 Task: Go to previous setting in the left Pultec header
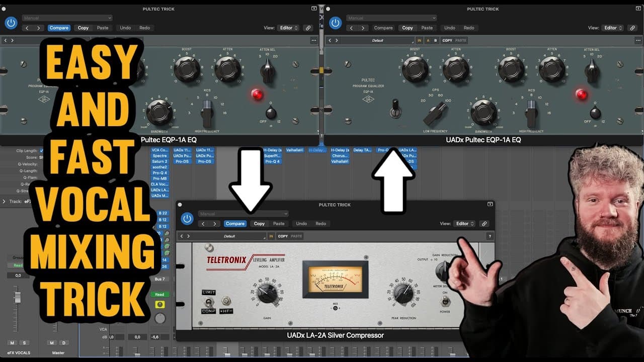tap(27, 28)
